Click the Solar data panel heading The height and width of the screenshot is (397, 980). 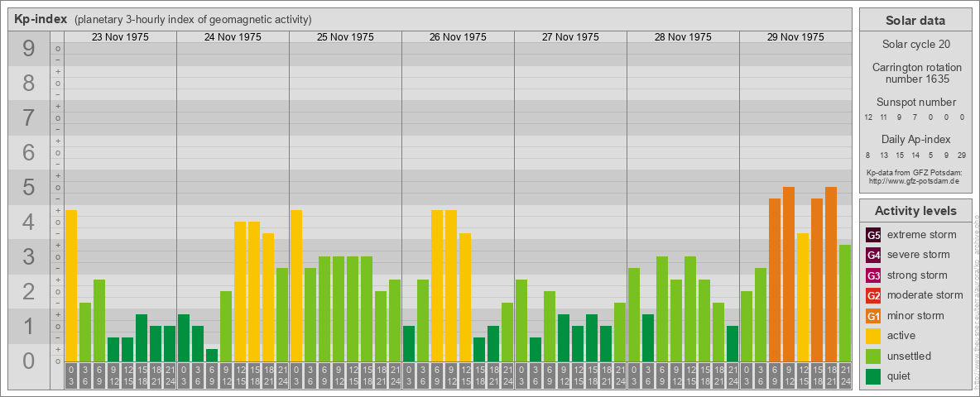click(915, 21)
